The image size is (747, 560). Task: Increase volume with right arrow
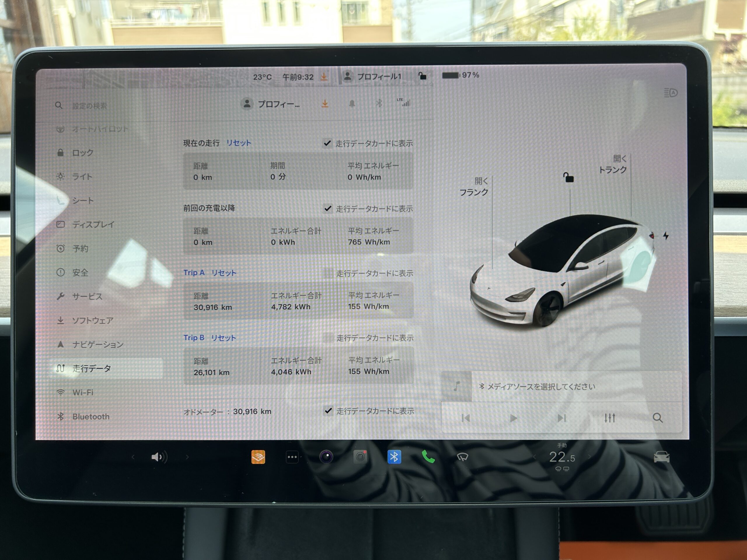(187, 457)
